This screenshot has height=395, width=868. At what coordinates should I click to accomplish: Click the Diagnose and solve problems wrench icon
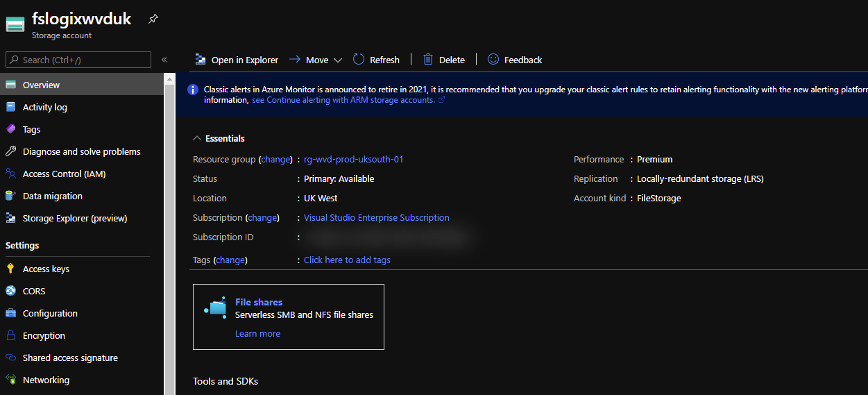click(x=10, y=151)
